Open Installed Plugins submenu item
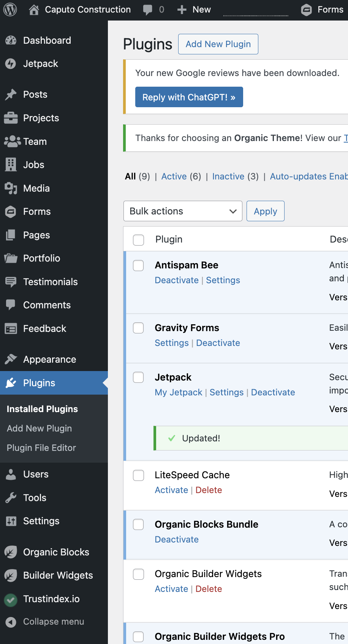This screenshot has width=348, height=644. tap(42, 409)
